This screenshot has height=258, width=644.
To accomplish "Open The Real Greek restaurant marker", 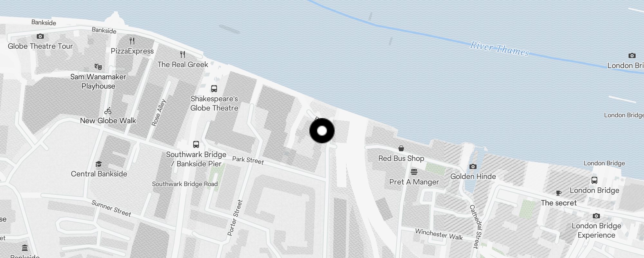I will 183,54.
